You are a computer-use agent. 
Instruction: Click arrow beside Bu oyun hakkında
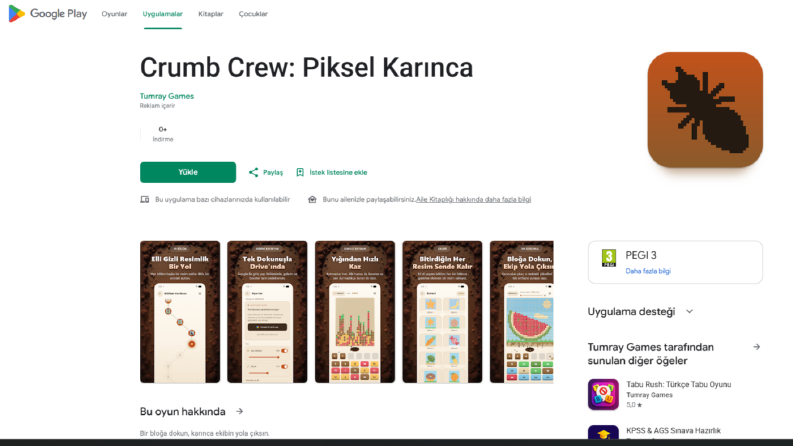[240, 412]
